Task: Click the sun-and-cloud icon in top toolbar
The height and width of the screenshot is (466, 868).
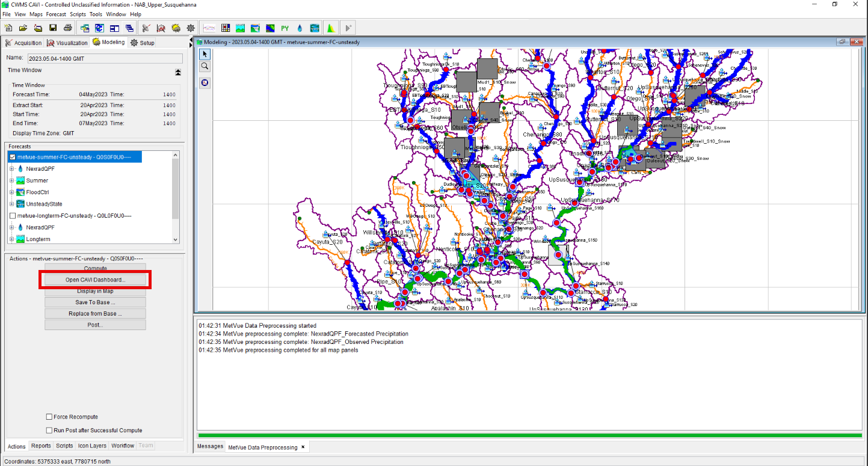Action: (x=176, y=28)
